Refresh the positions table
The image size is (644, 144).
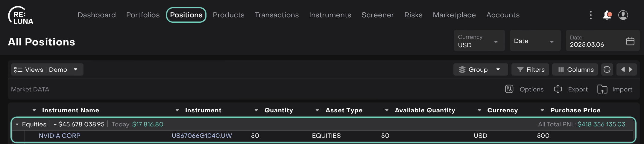(x=607, y=70)
